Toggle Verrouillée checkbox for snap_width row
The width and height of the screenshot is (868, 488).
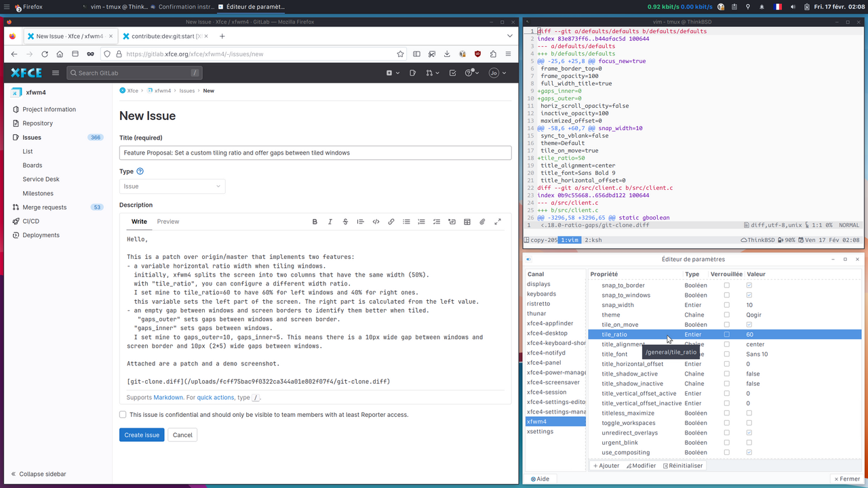pos(727,305)
